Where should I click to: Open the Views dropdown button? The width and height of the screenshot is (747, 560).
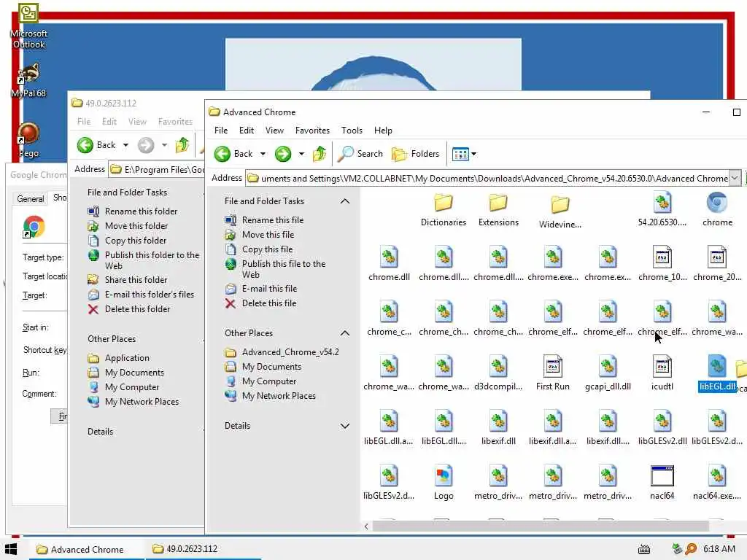(x=464, y=154)
